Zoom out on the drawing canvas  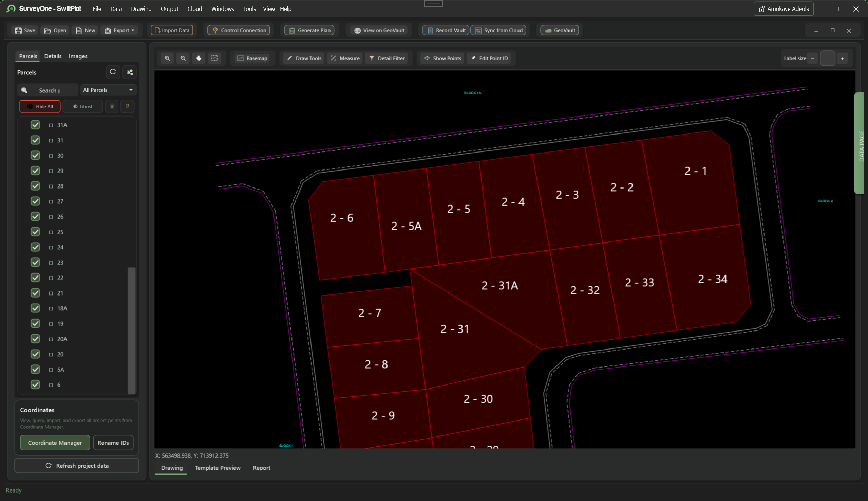(183, 58)
